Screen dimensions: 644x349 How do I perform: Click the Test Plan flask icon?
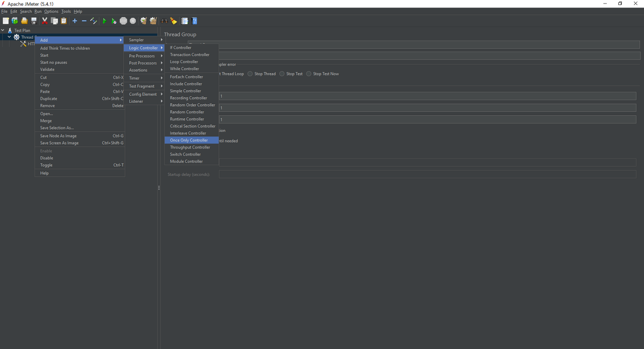coord(10,30)
